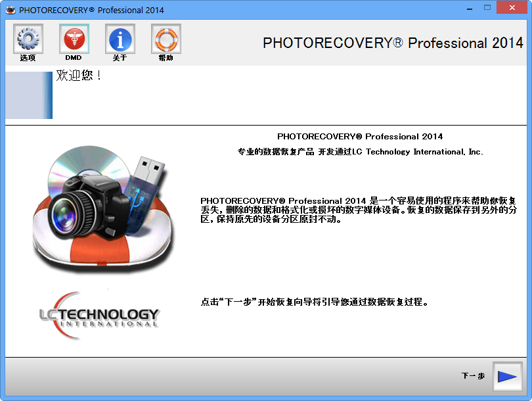Viewport: 532px width, 401px height.
Task: Click the gear graphic above the 选项 label
Action: click(28, 37)
